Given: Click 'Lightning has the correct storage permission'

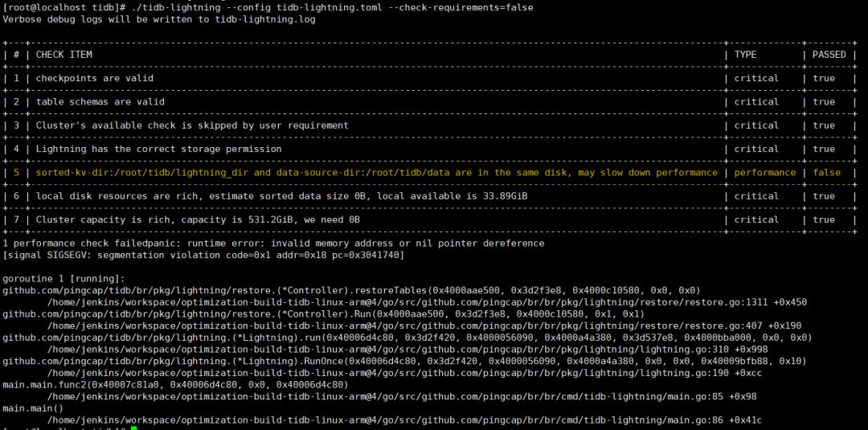Looking at the screenshot, I should pos(159,149).
